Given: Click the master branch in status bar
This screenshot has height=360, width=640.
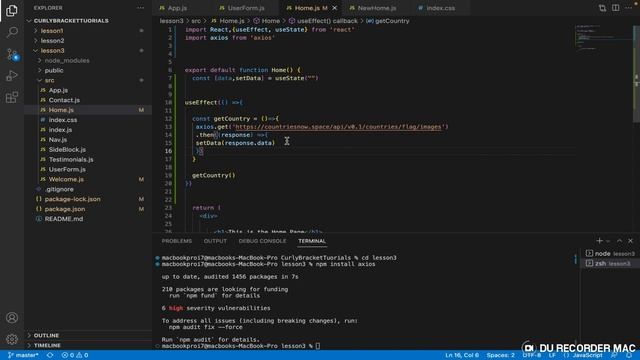Looking at the screenshot, I should point(23,355).
